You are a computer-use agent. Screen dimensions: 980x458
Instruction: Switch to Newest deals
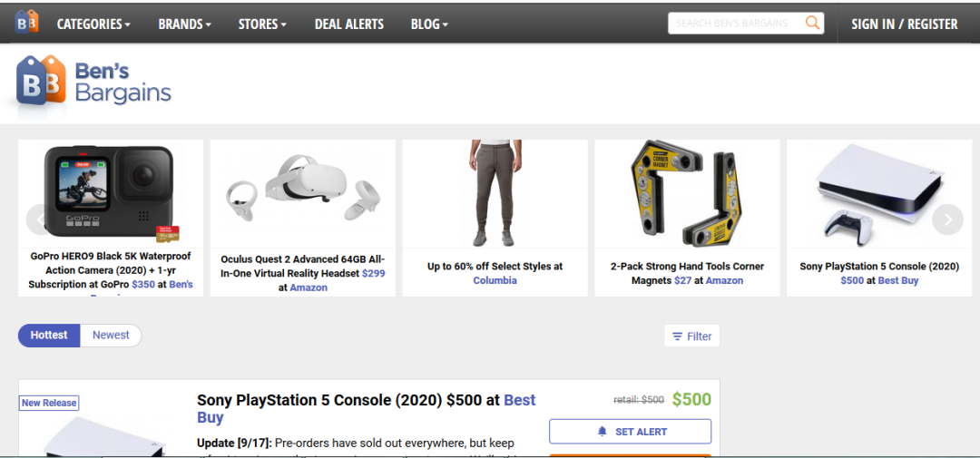[x=111, y=336]
